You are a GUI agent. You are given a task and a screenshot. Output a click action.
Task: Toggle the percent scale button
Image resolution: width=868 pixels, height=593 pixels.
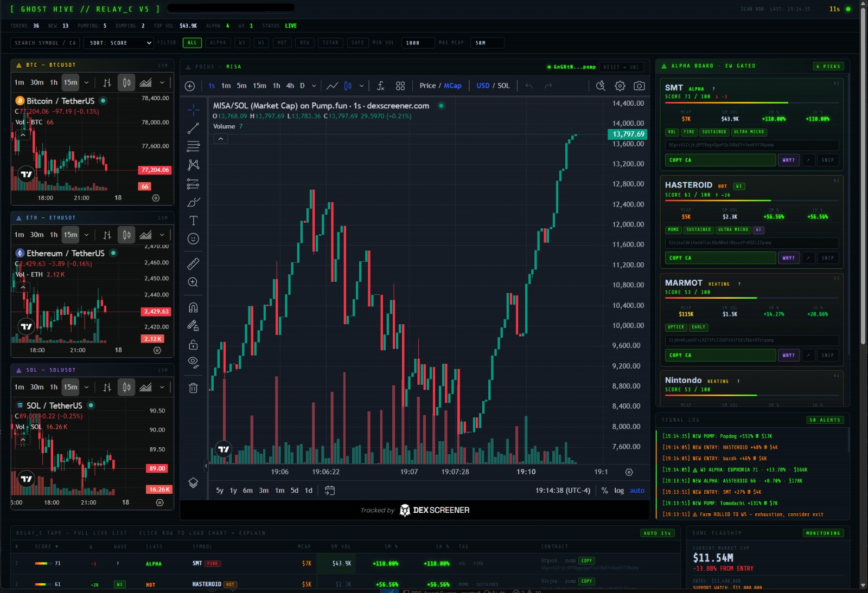tap(604, 491)
